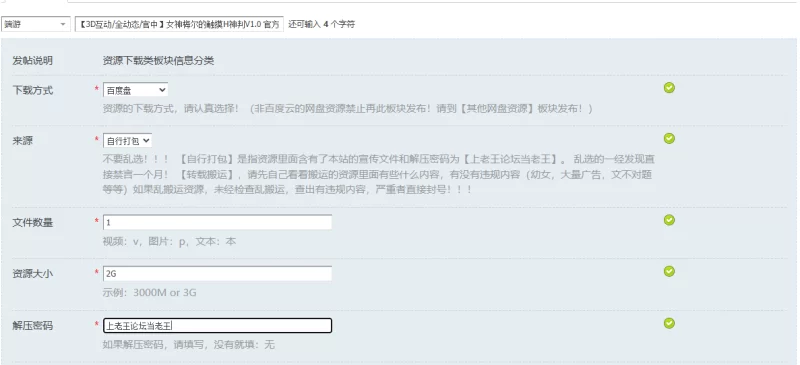This screenshot has width=800, height=365.
Task: Open the 下载方式 百度盘 dropdown
Action: pos(135,90)
